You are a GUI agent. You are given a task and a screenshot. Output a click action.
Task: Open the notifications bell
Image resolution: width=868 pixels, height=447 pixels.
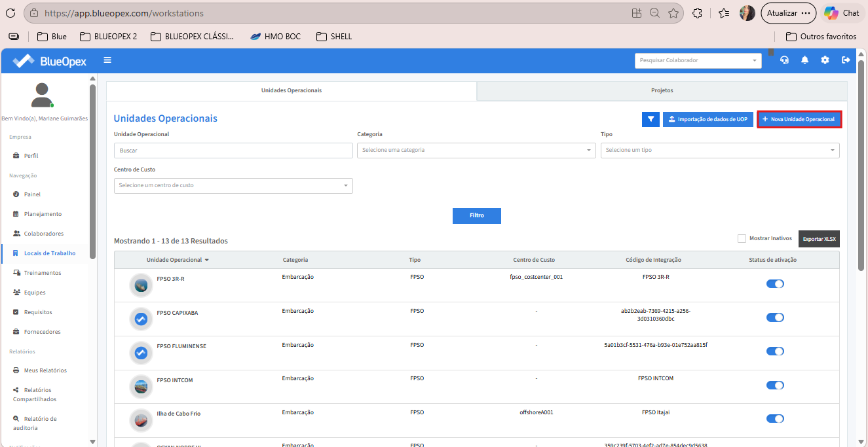804,60
